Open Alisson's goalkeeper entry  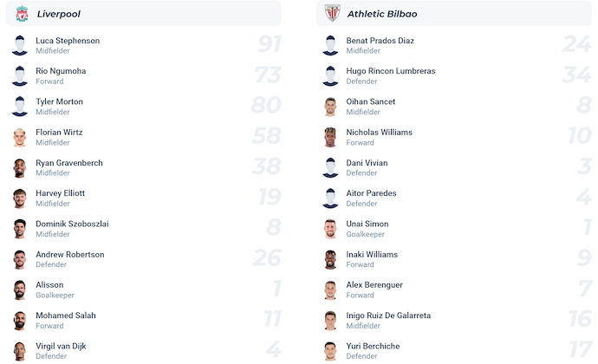click(49, 285)
